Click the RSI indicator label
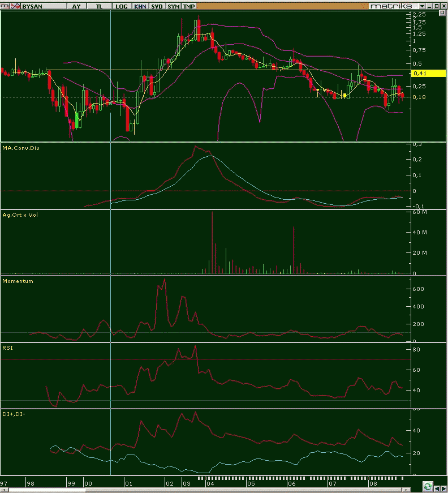Image resolution: width=448 pixels, height=493 pixels. (x=7, y=348)
